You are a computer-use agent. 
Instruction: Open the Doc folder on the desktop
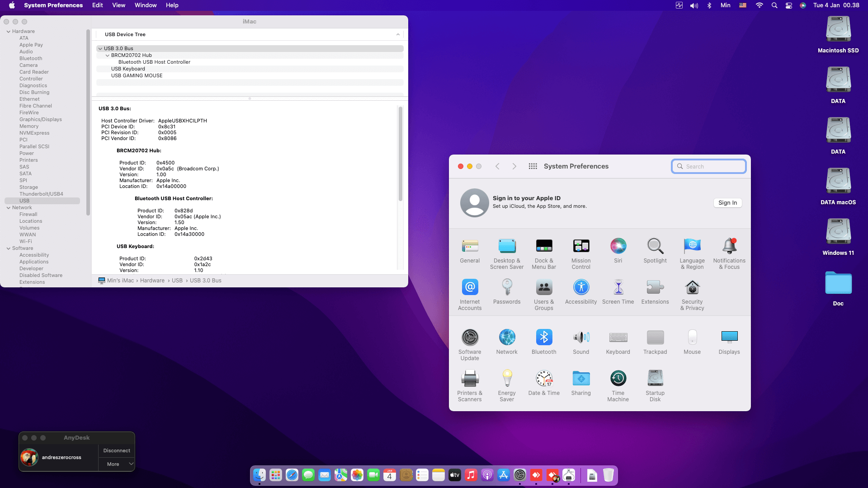click(x=838, y=288)
